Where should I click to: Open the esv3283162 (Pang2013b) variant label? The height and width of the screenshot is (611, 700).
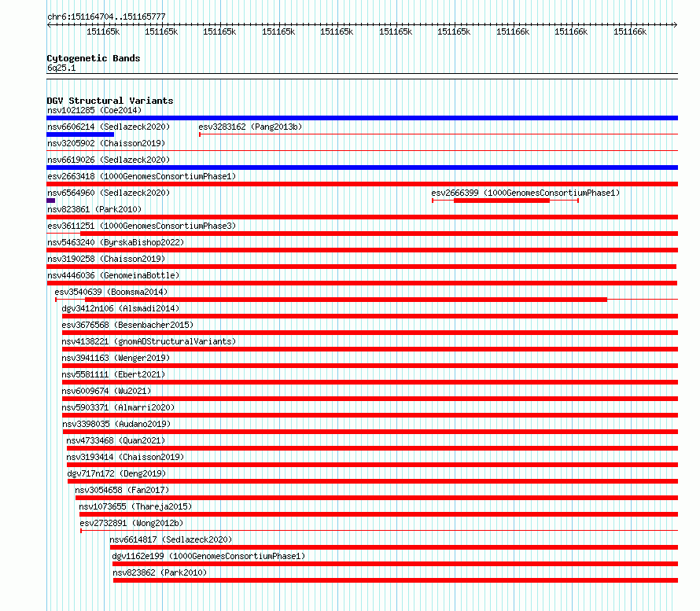[x=250, y=127]
